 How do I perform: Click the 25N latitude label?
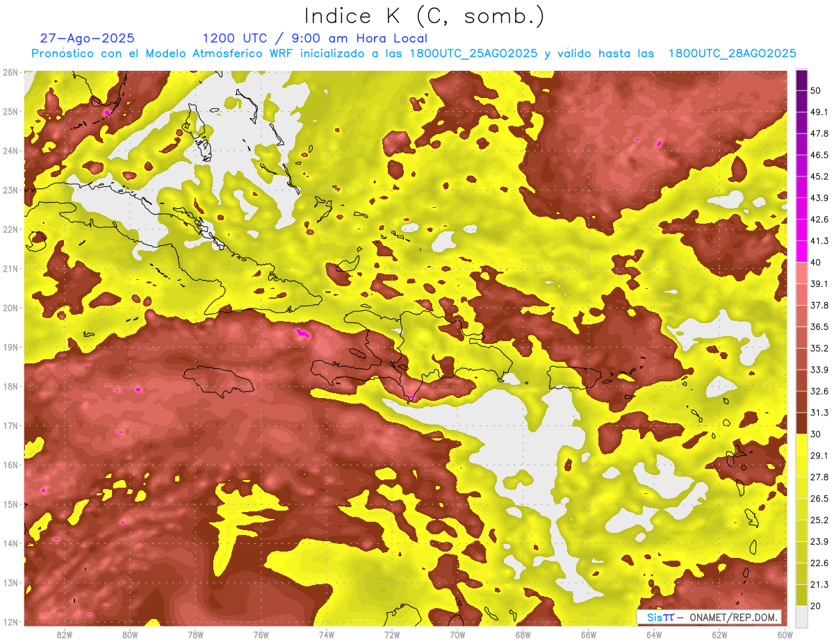10,111
